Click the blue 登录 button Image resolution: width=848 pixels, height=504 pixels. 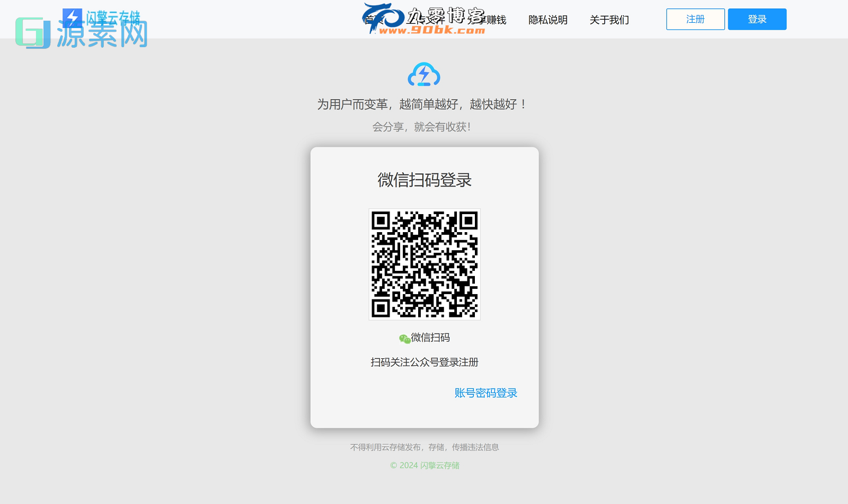tap(757, 19)
